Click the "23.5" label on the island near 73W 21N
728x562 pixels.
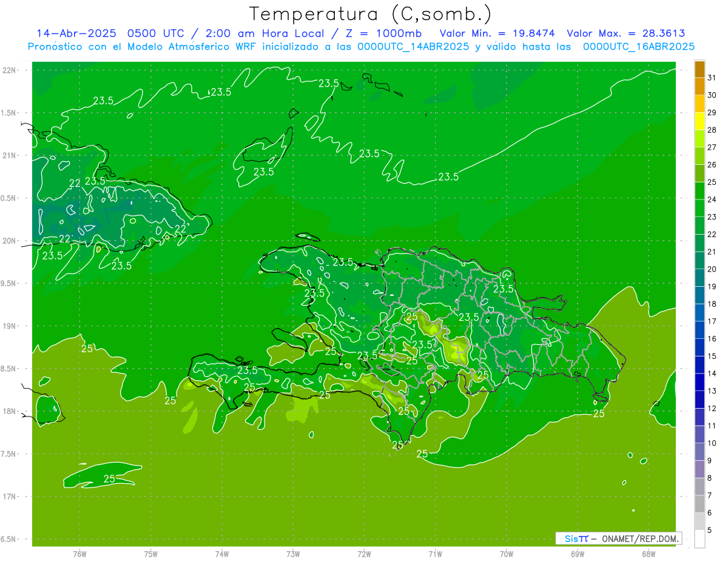pos(263,172)
